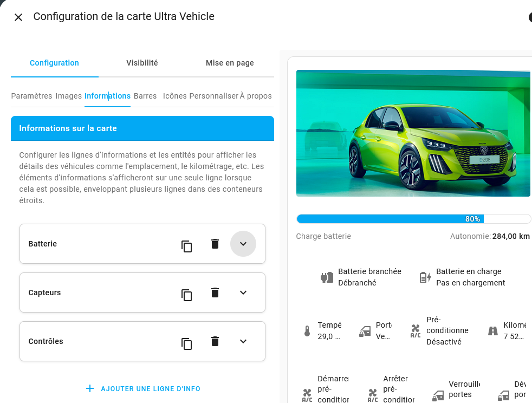The image size is (532, 403).
Task: Delete the Batterie info row
Action: 215,244
